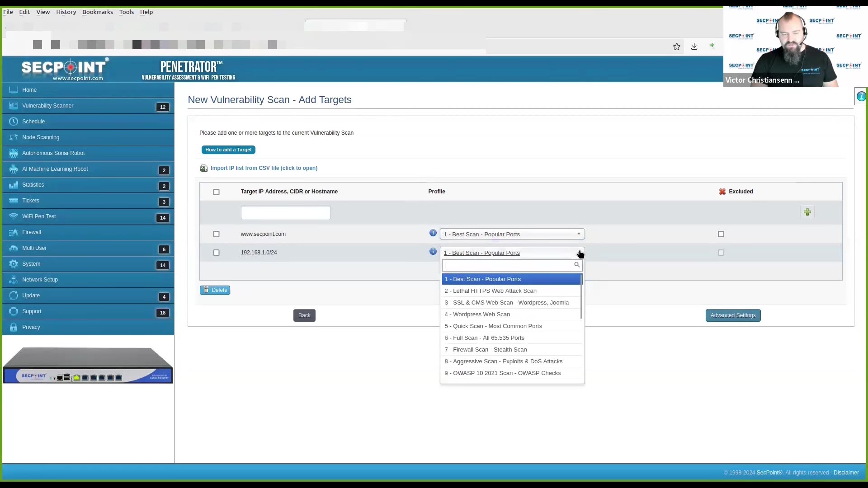
Task: Bookmark this page with the star icon
Action: pos(677,47)
